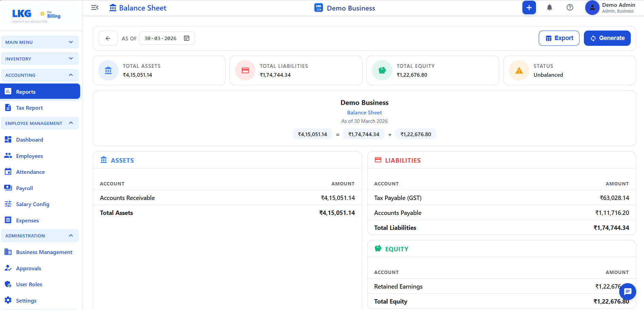This screenshot has height=310, width=644.
Task: Click the Expenses list icon
Action: (x=8, y=220)
